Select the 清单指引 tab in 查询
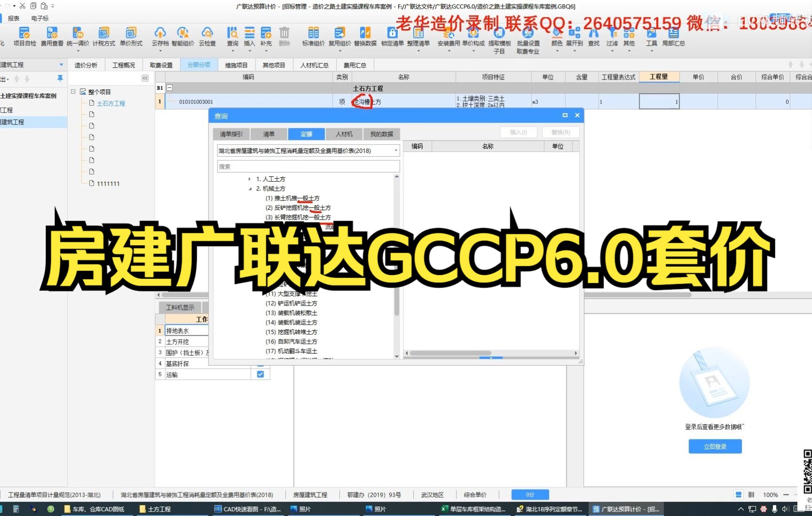The width and height of the screenshot is (812, 516). (231, 134)
